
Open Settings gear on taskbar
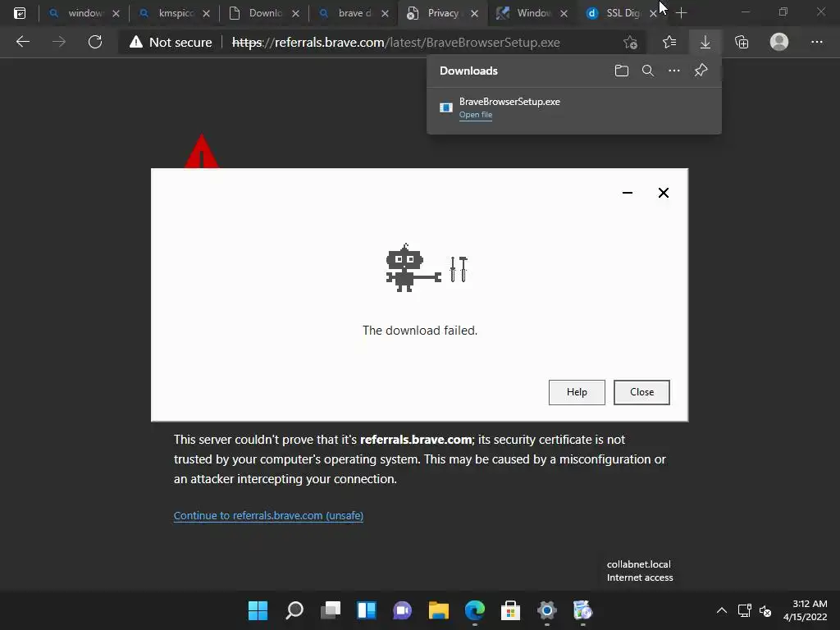pos(547,610)
